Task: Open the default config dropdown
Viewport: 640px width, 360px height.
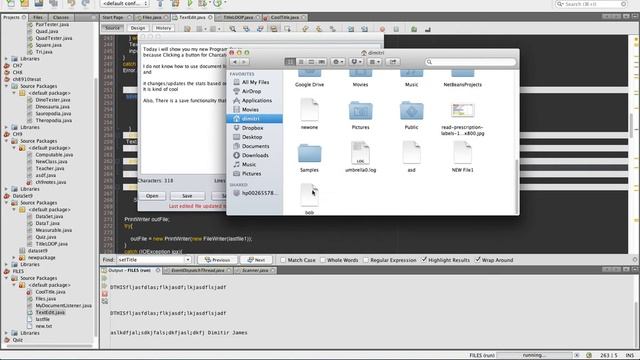Action: 124,4
